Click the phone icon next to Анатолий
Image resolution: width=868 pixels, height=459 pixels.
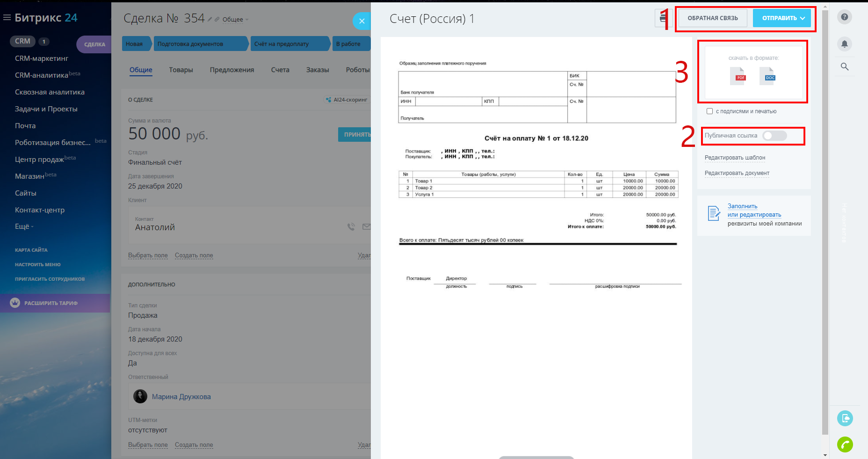351,227
